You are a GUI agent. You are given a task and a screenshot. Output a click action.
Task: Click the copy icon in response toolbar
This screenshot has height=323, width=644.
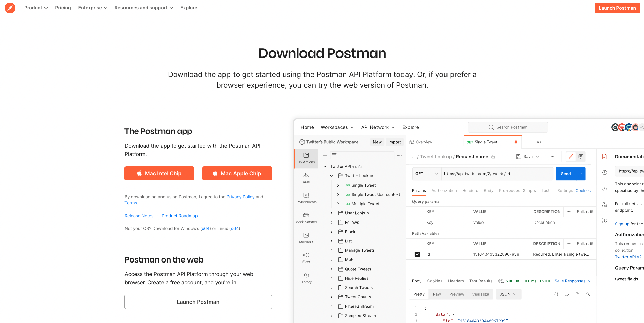pos(578,294)
